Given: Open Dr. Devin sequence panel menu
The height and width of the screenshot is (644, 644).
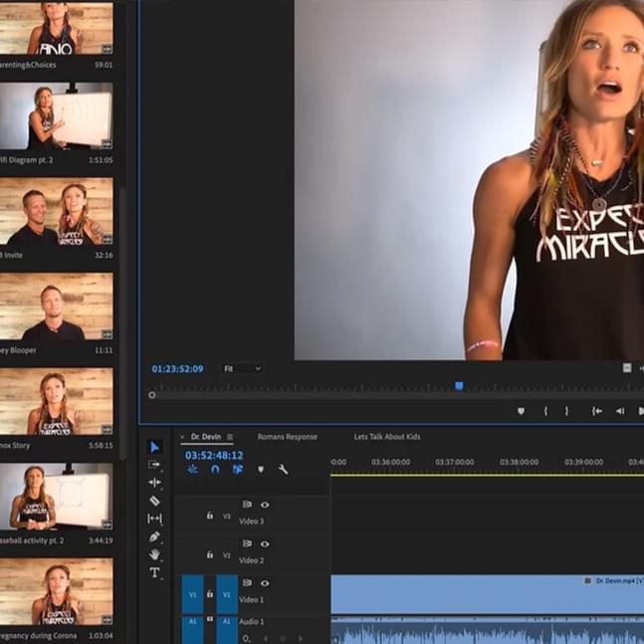Looking at the screenshot, I should 230,437.
